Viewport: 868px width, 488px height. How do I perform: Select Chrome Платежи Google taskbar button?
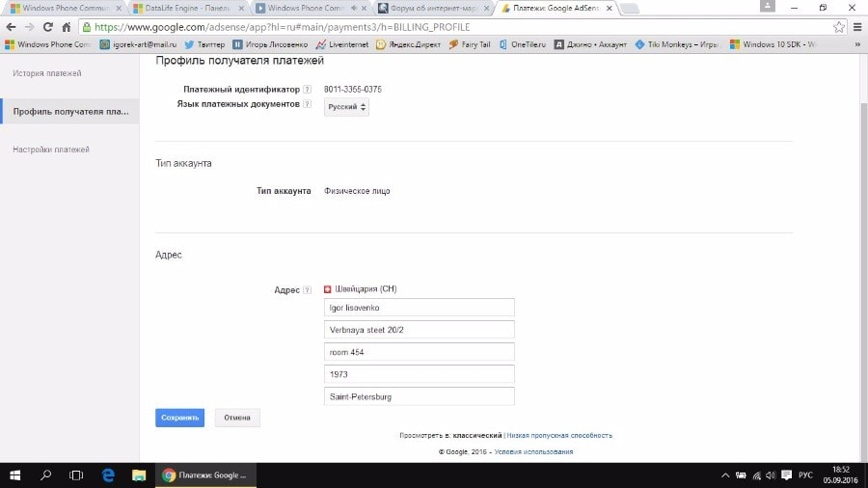click(204, 475)
